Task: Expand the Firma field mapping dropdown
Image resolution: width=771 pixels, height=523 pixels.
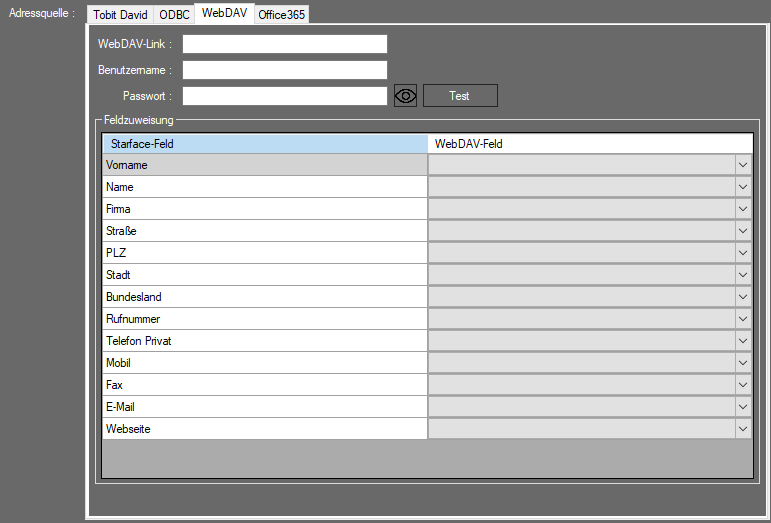Action: (x=742, y=209)
